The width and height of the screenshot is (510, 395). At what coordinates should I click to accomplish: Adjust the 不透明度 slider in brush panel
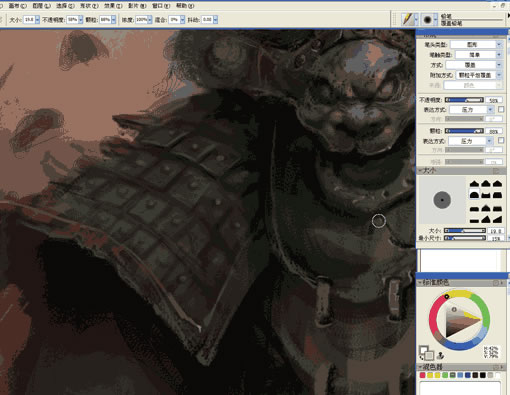point(464,100)
